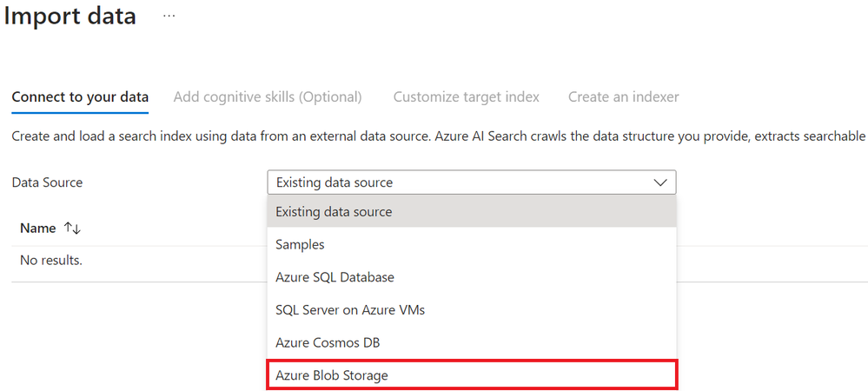Open Add cognitive skills (Optional) tab
Screen dimensions: 868x391
click(268, 97)
